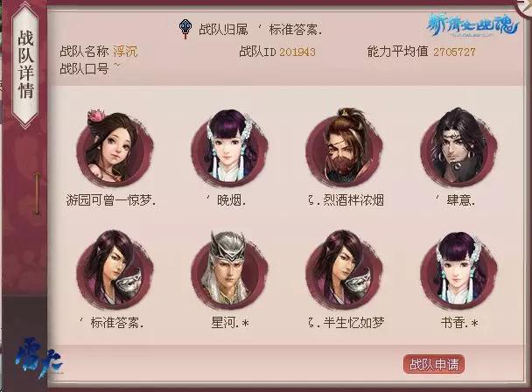Click the ability average value 2705727
The width and height of the screenshot is (532, 392).
454,52
